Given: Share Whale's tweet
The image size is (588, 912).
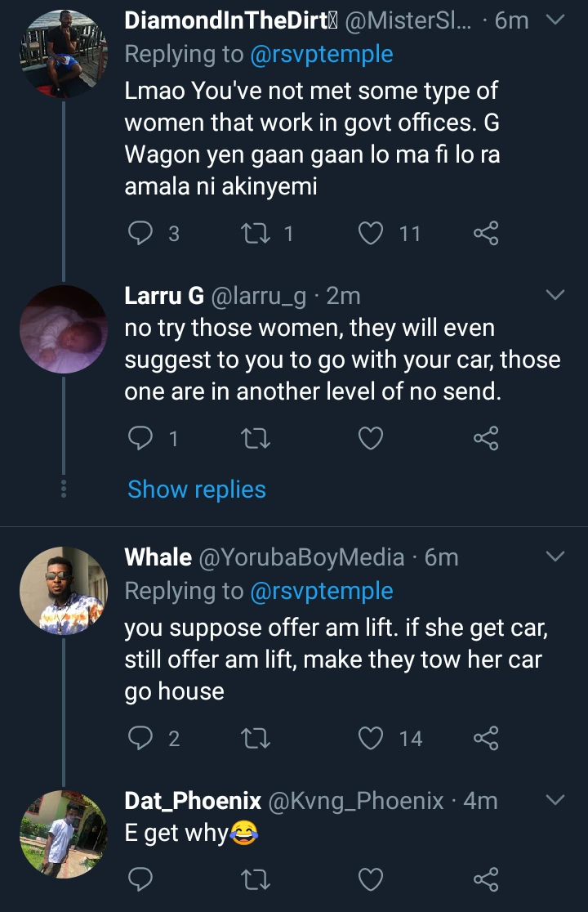Looking at the screenshot, I should [486, 739].
